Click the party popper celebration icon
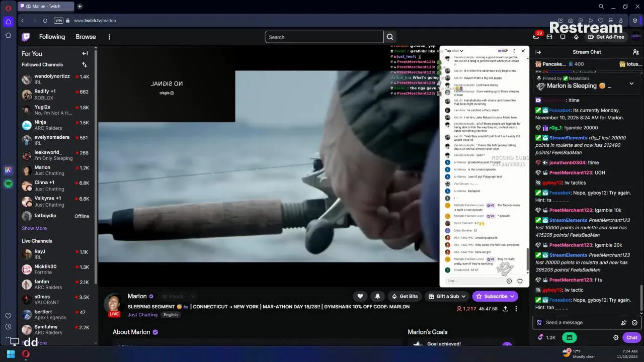Viewport: 644px width, 362px height. pyautogui.click(x=624, y=323)
